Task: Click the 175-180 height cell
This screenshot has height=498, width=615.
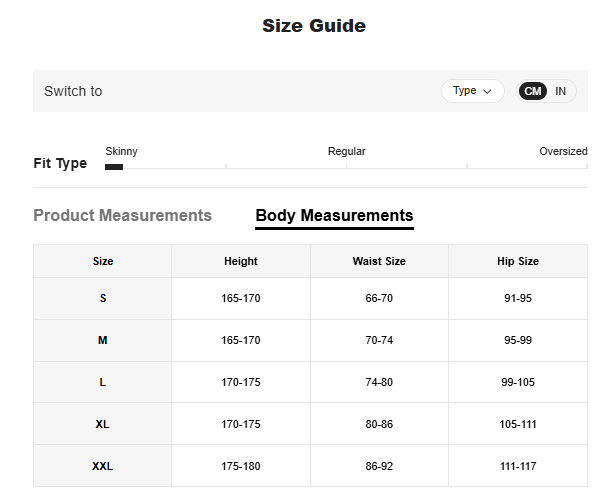Action: pyautogui.click(x=241, y=466)
